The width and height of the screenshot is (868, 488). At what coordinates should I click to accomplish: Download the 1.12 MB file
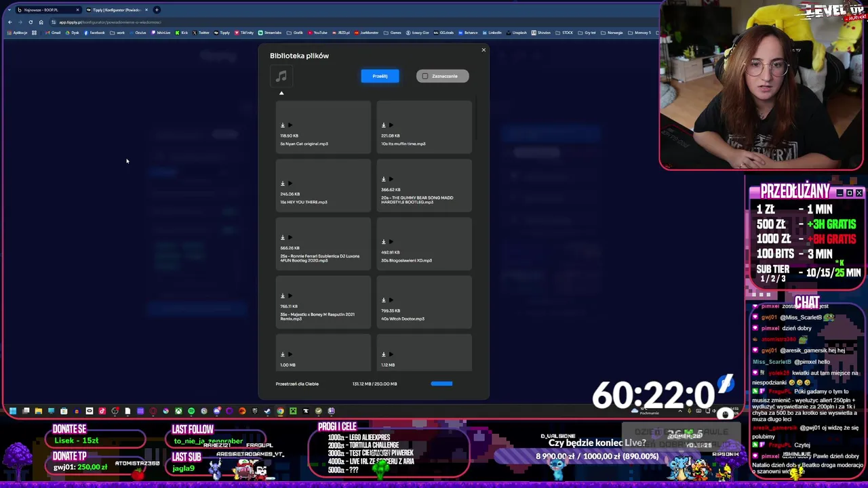pos(383,354)
